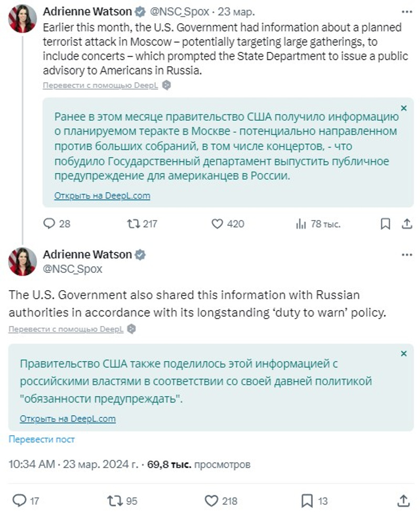The width and height of the screenshot is (420, 517).
Task: Open more options menu on second tweet
Action: [x=406, y=255]
